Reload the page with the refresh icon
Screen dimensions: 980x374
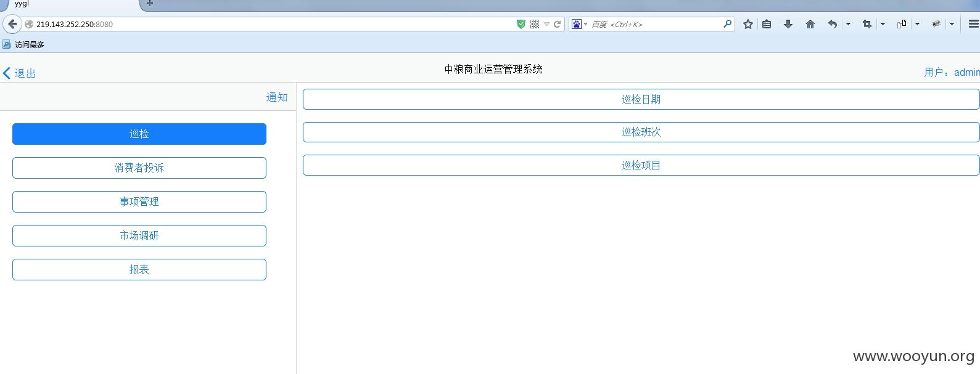pos(557,24)
